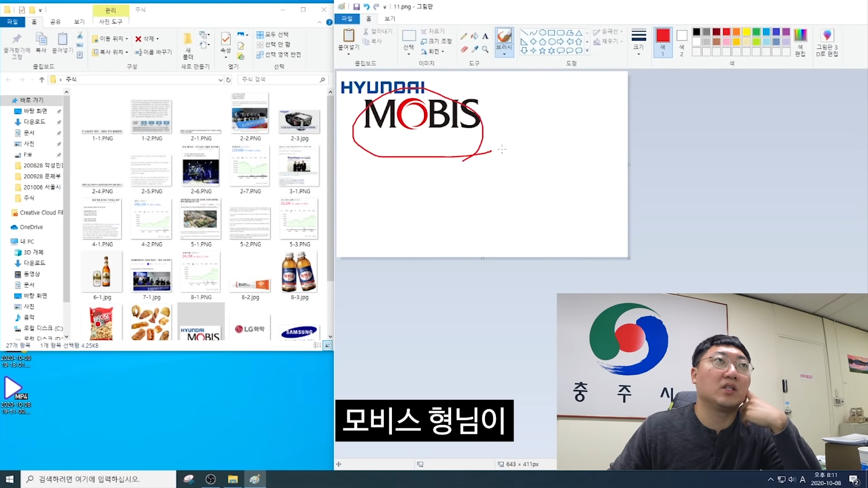
Task: Select the Eraser tool in Paint
Action: coord(464,49)
